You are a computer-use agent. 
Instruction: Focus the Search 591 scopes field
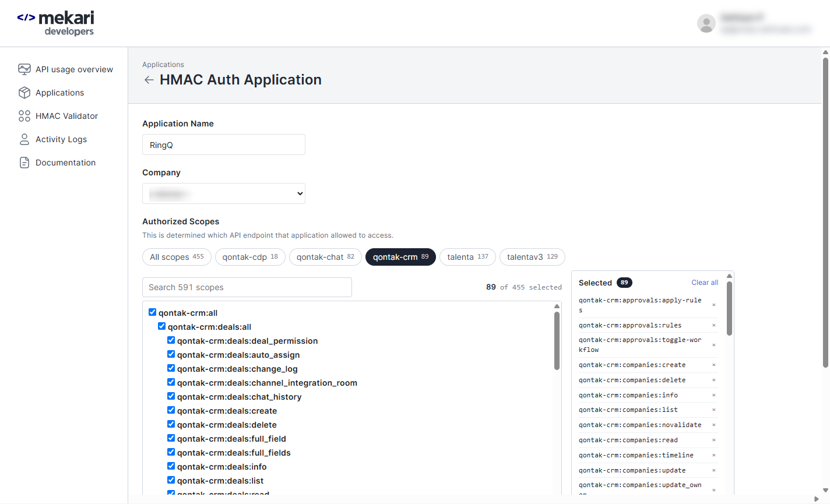pyautogui.click(x=247, y=287)
